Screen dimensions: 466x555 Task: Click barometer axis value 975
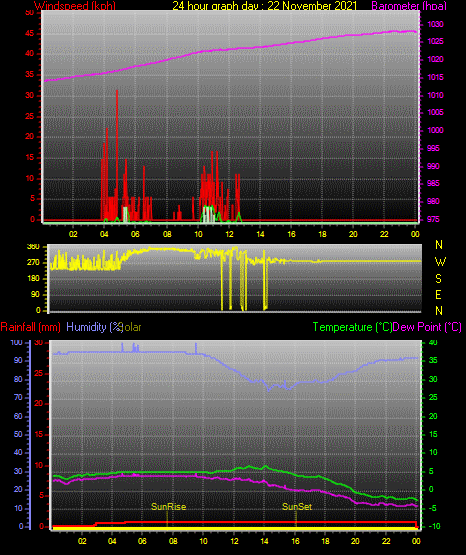point(433,219)
